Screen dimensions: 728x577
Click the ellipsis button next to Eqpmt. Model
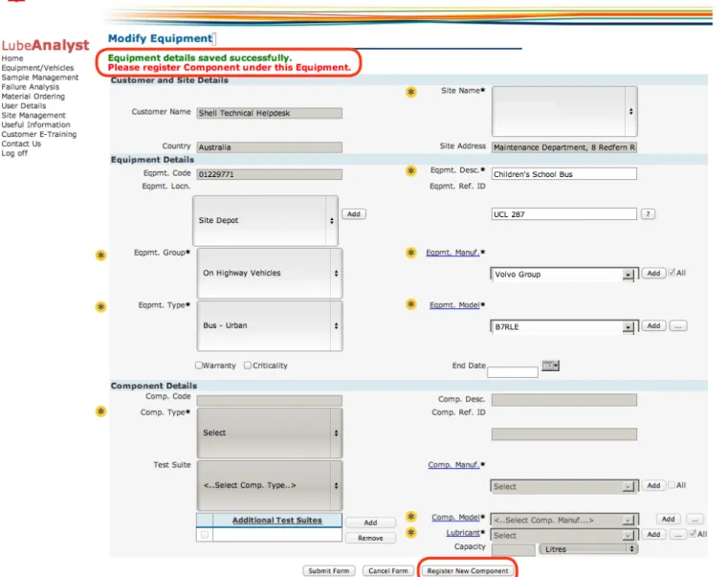[x=678, y=325]
